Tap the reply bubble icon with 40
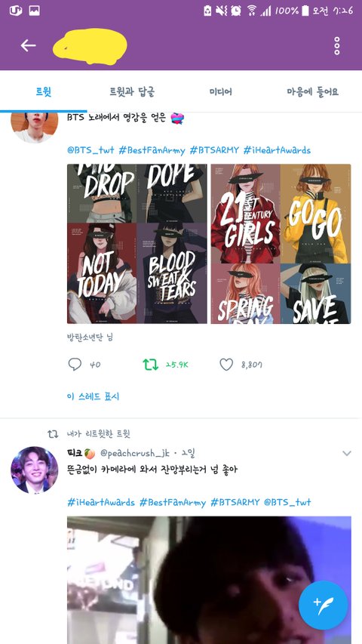Viewport: 362px width, 644px height. point(75,365)
